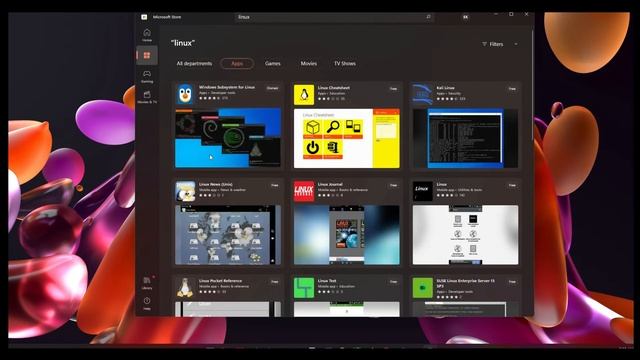Click the green Linux Test icon
This screenshot has width=640, height=360.
pos(304,288)
